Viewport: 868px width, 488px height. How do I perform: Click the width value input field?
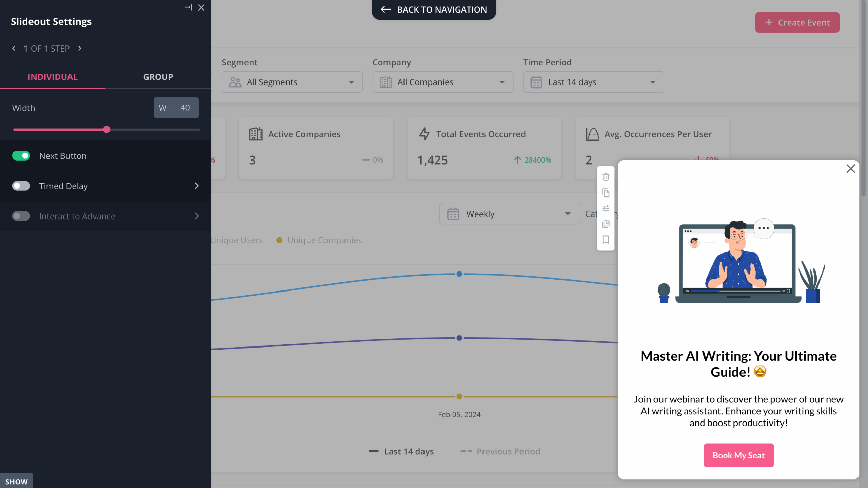[176, 108]
